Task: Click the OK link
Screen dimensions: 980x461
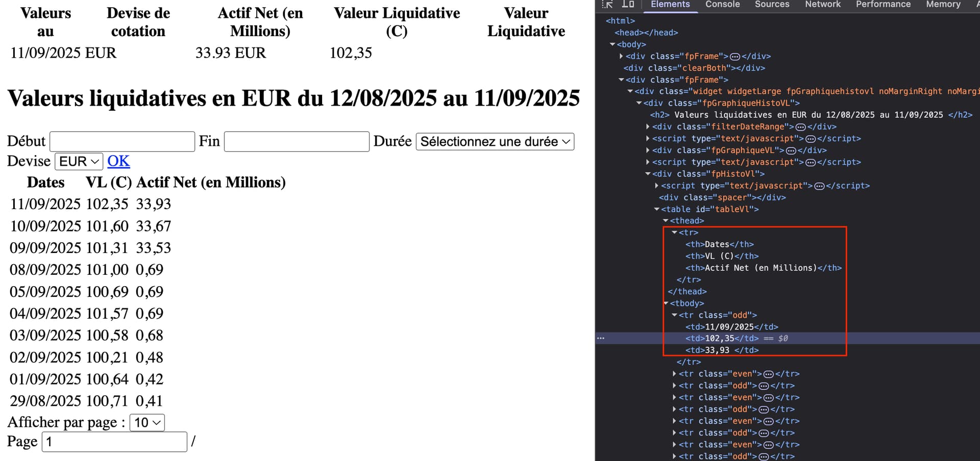Action: 118,161
